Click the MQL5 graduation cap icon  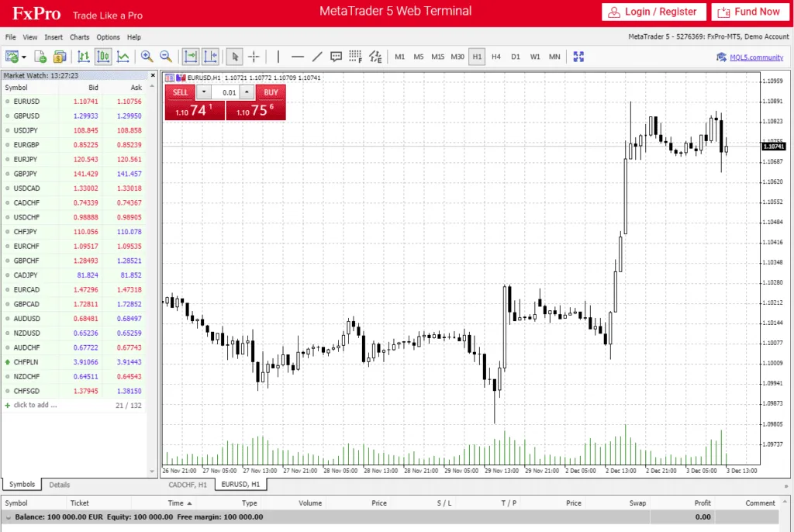(x=722, y=57)
